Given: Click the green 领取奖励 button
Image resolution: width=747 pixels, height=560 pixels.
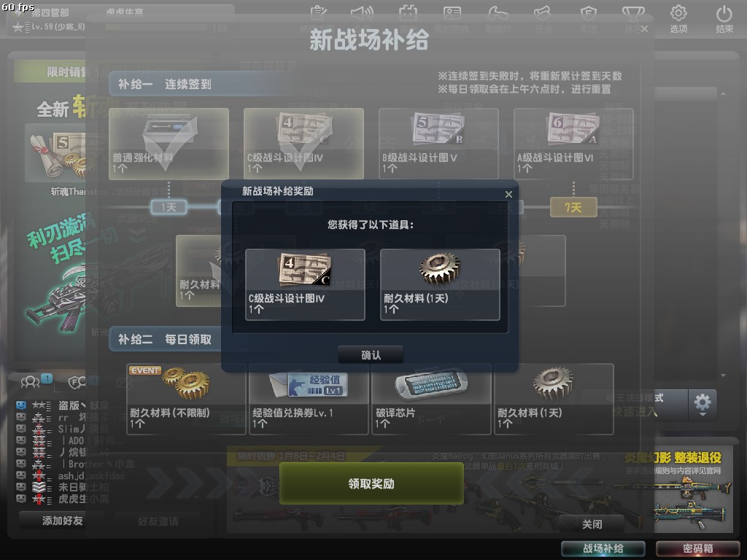Looking at the screenshot, I should pos(371,483).
